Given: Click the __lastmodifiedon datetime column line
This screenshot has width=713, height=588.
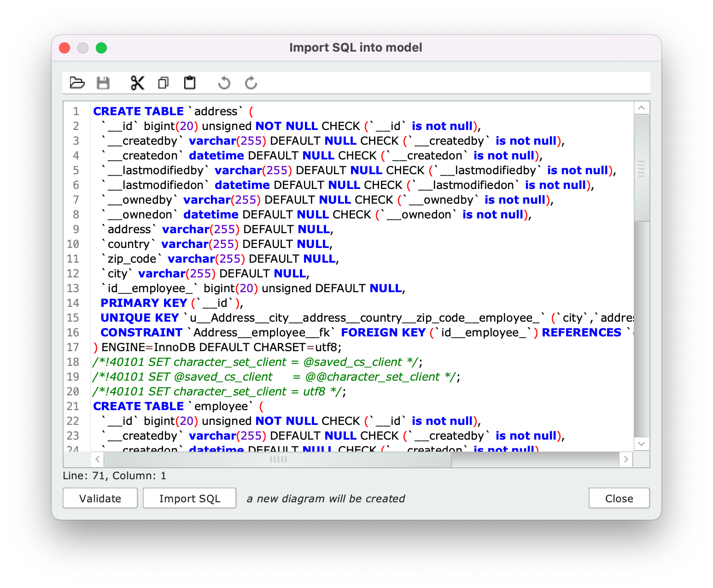Looking at the screenshot, I should [347, 185].
